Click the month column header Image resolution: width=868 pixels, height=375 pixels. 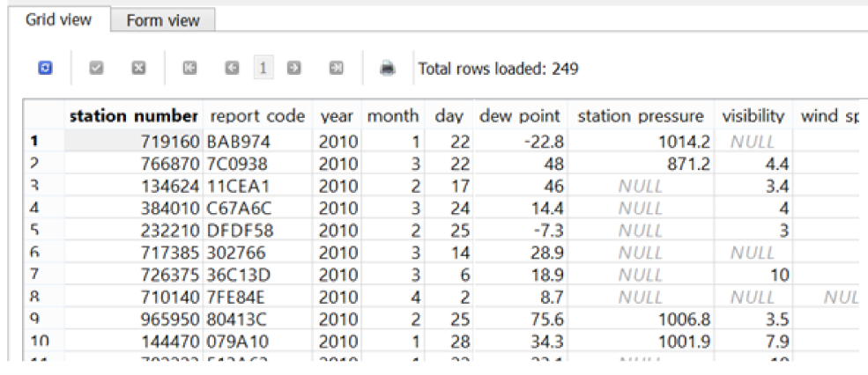pos(393,116)
